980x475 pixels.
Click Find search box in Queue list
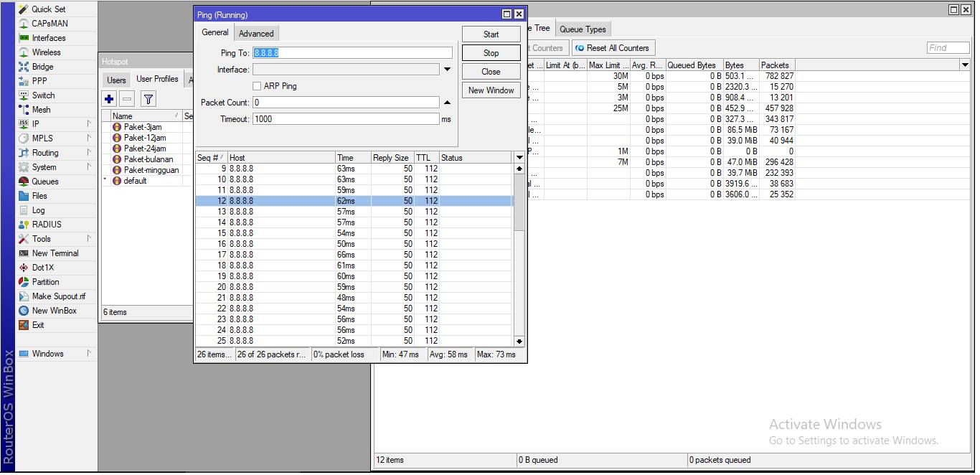coord(948,48)
